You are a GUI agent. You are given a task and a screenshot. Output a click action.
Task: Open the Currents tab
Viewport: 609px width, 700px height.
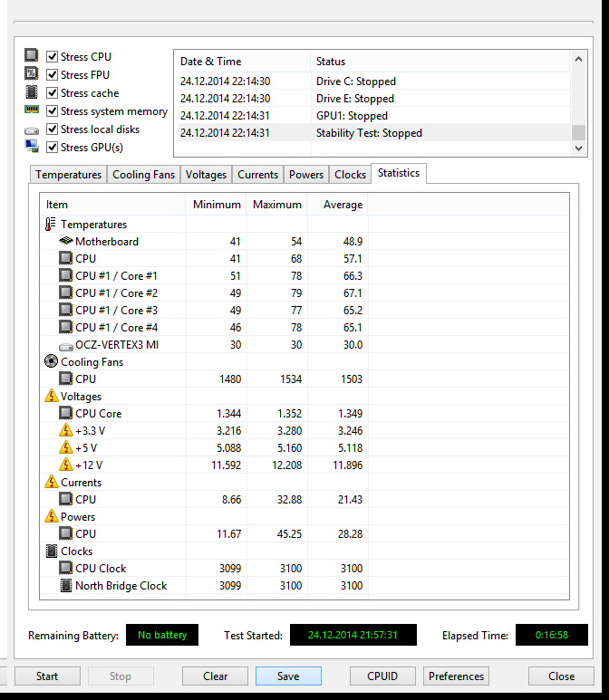point(257,175)
